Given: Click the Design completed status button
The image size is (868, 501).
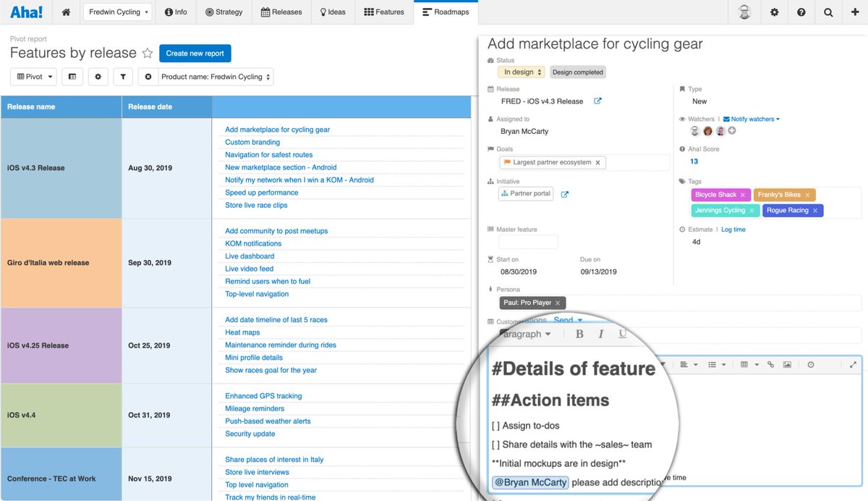Looking at the screenshot, I should tap(578, 72).
